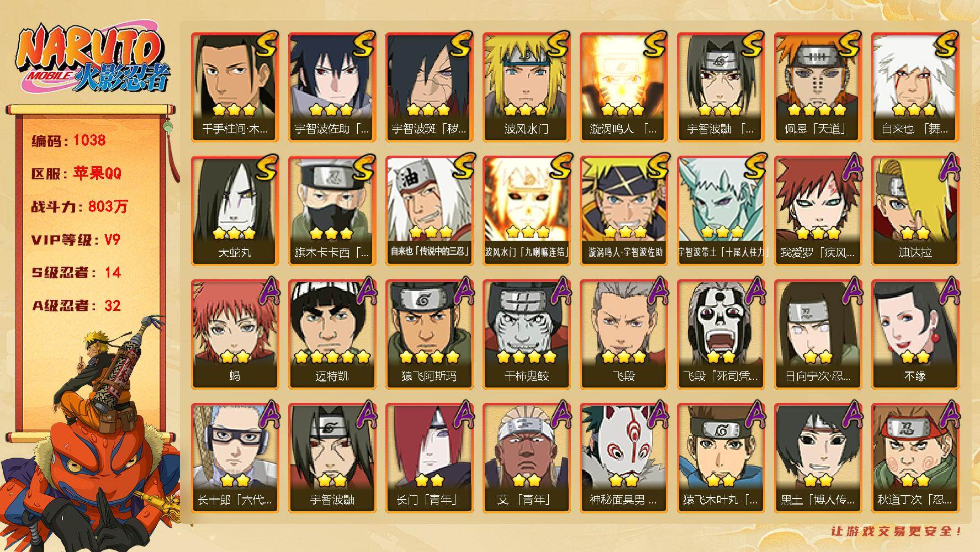Choose the 佩恩「天道」 ninja portrait

(818, 87)
